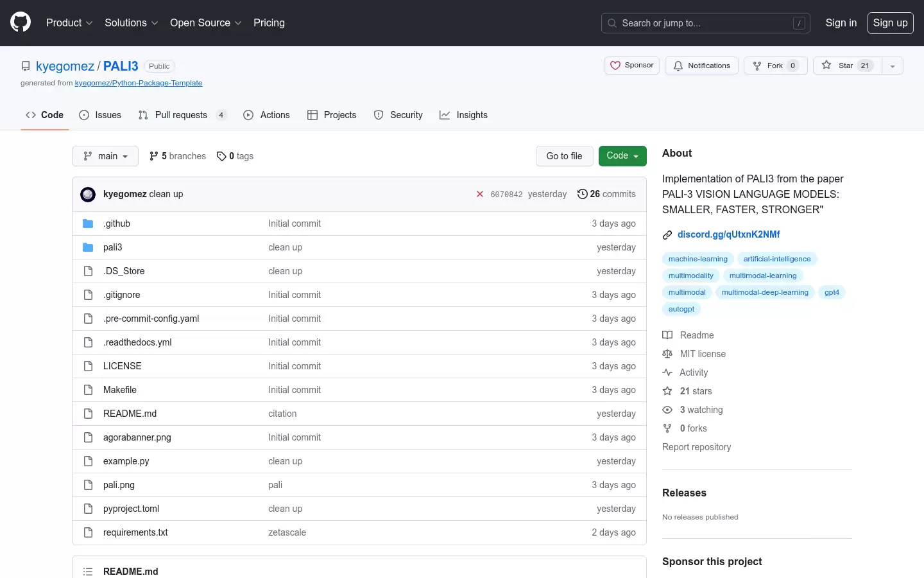This screenshot has width=924, height=578.
Task: Click the README outline list icon
Action: 88,572
